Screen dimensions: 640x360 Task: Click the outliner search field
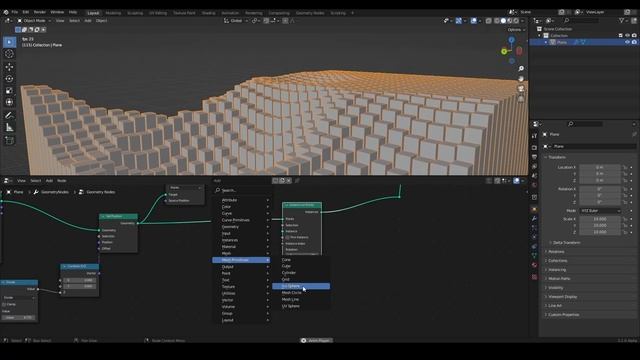point(581,20)
